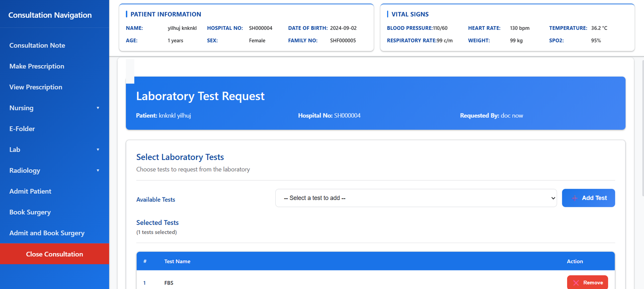Open the patient's E-Folder
Viewport: 644px width, 289px height.
(22, 129)
